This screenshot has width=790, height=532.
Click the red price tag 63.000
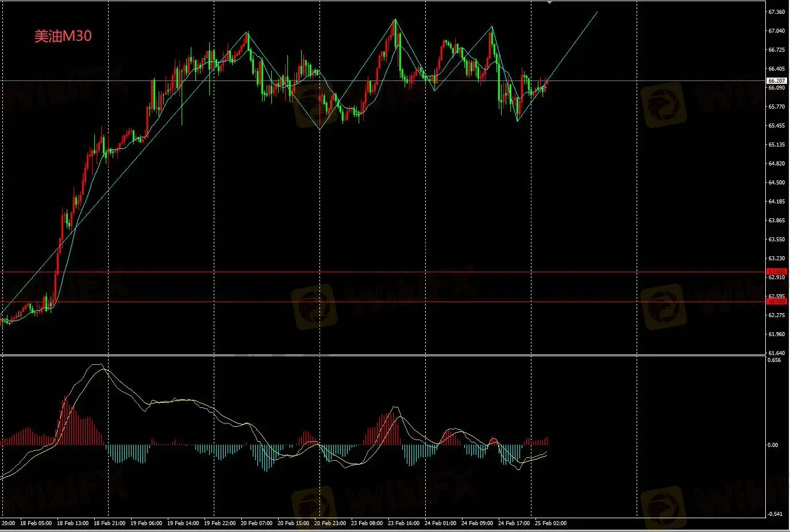[x=777, y=272]
